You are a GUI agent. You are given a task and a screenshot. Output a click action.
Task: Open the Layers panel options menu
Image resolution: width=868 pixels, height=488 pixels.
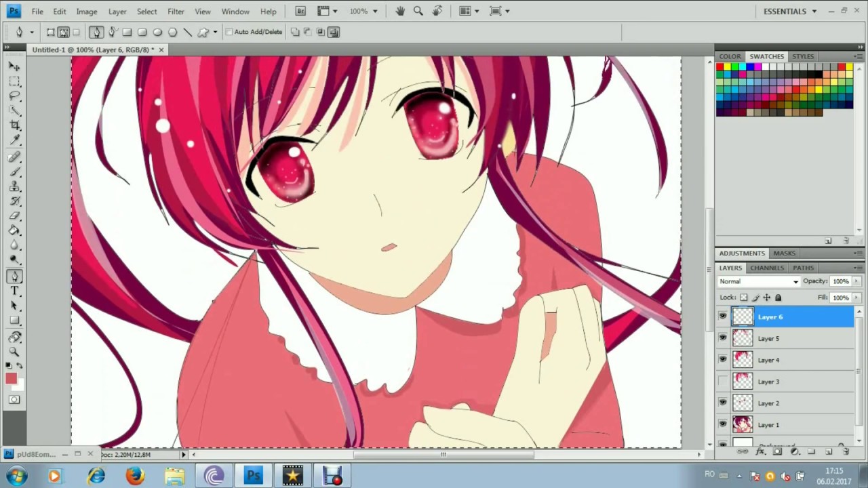click(x=860, y=268)
